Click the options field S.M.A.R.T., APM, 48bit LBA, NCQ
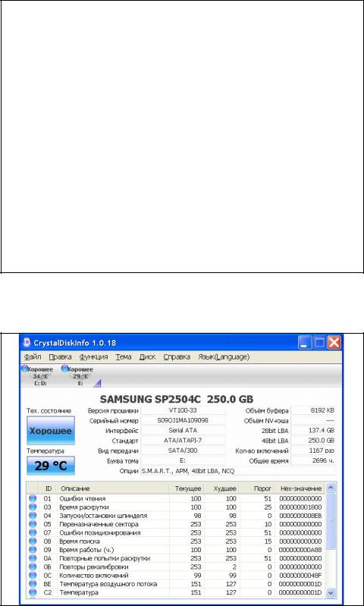Viewport: 364px width, 606px height. coord(238,471)
